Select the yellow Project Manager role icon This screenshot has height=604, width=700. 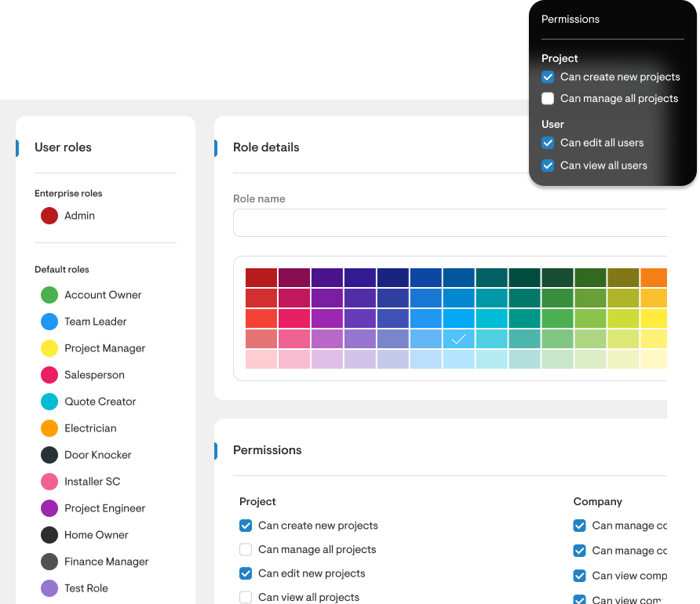point(49,348)
